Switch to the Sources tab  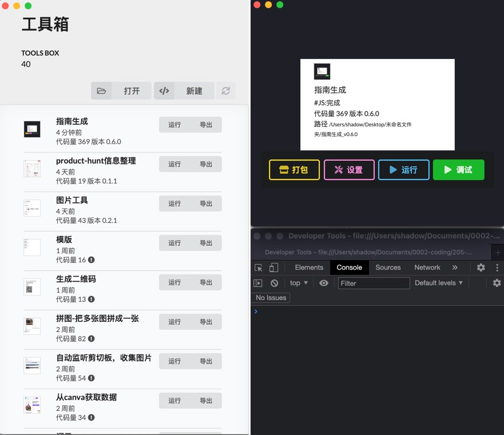point(387,267)
